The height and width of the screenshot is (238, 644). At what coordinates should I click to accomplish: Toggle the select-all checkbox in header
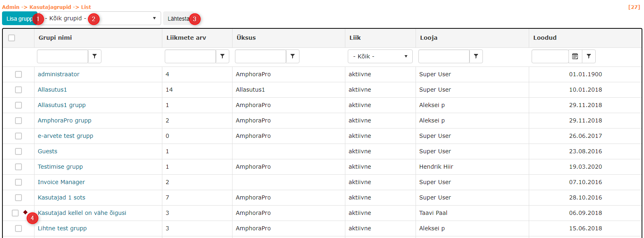pos(12,38)
